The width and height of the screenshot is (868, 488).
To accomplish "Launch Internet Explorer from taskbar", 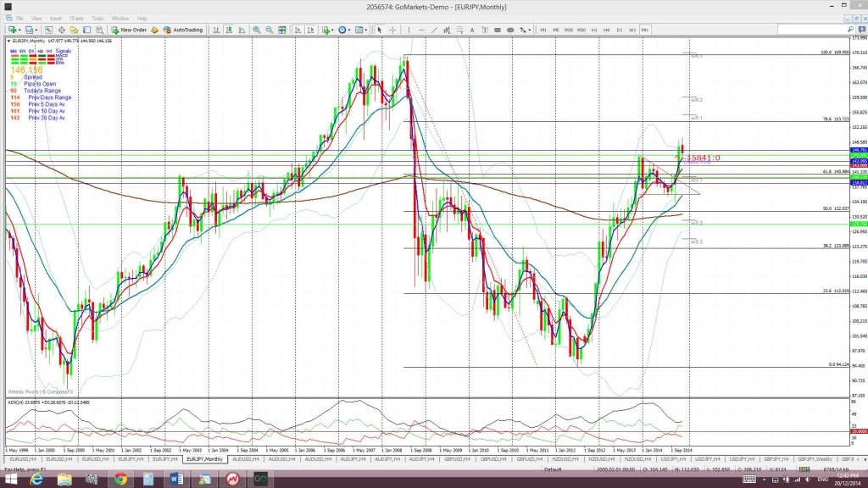I will tap(36, 480).
